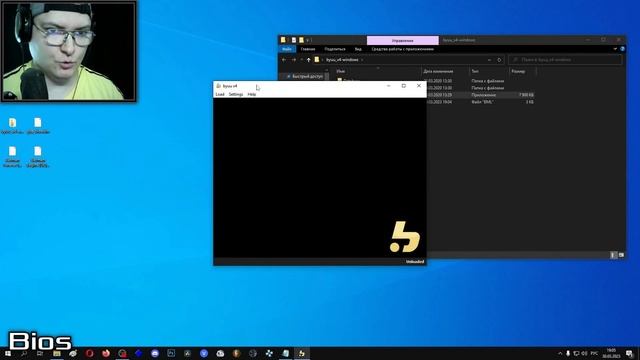Viewport: 640px width, 360px height.
Task: Open the Windows Start menu
Action: (x=7, y=353)
